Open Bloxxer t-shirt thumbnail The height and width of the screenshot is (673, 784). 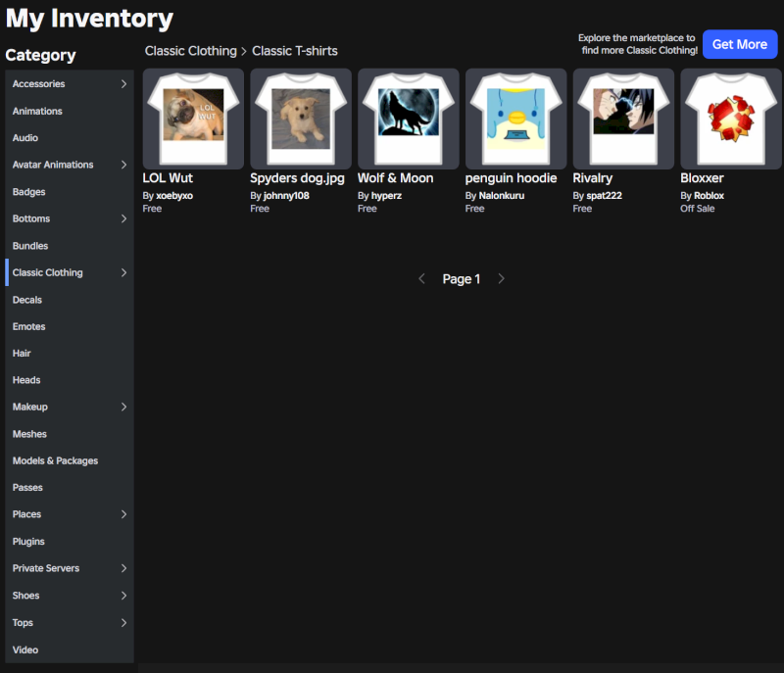coord(731,119)
